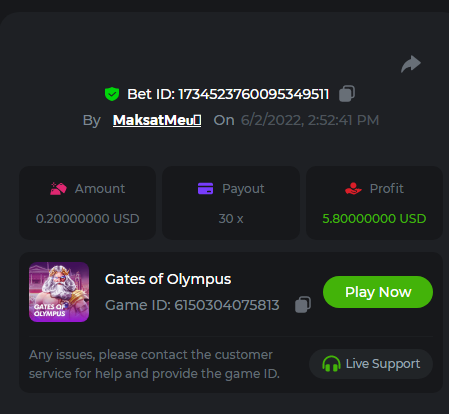
Task: Copy the Bet ID with copy icon
Action: (347, 93)
